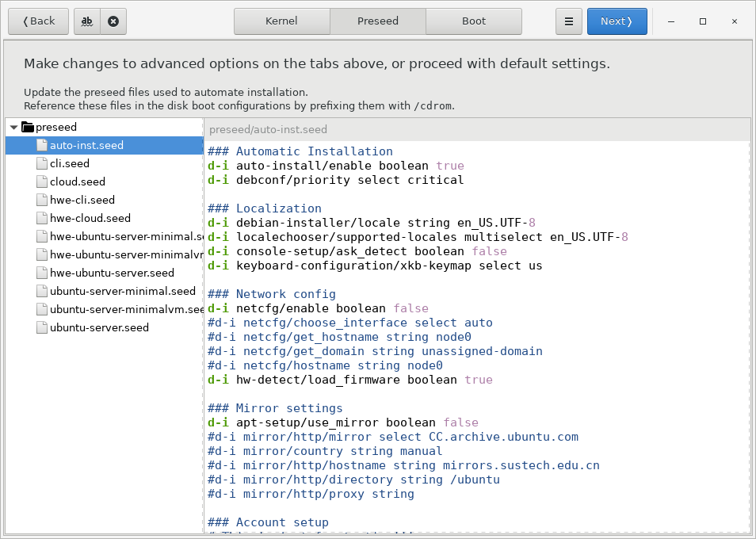756x539 pixels.
Task: Open the hamburger menu
Action: click(569, 21)
